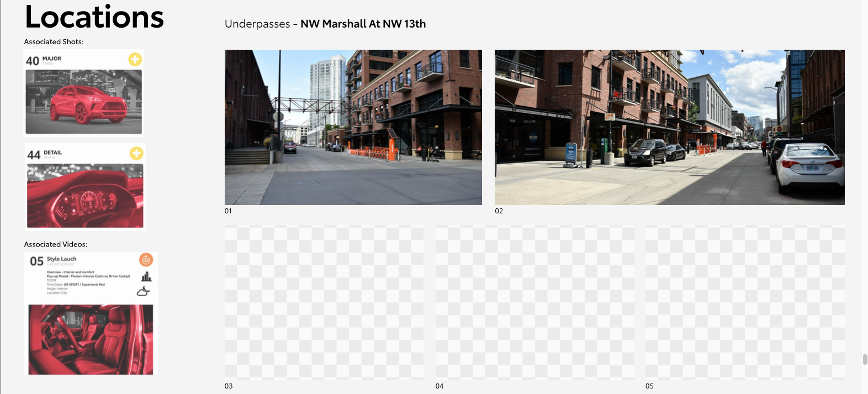Image resolution: width=868 pixels, height=394 pixels.
Task: Click the "44 DETAIL" shot label
Action: [x=45, y=154]
